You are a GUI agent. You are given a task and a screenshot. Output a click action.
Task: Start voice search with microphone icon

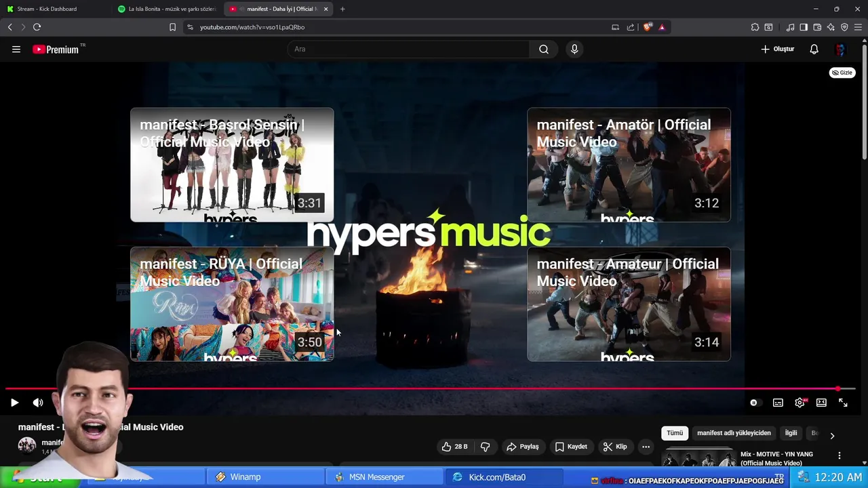(x=574, y=49)
